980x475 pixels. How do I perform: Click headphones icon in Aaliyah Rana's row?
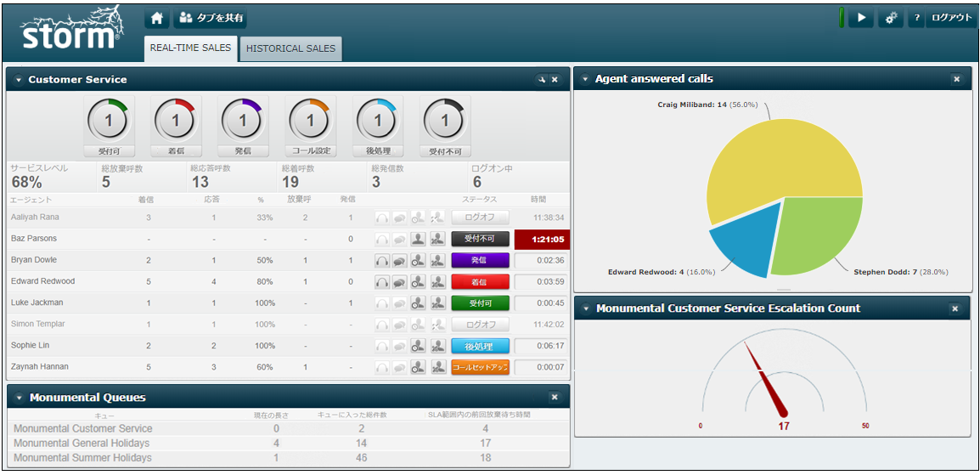pyautogui.click(x=382, y=218)
